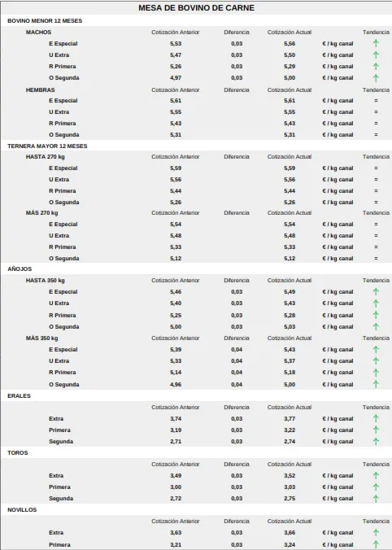This screenshot has height=550, width=392.
Task: Select the MESA DE BOVINO DE CARNE title
Action: pos(196,8)
